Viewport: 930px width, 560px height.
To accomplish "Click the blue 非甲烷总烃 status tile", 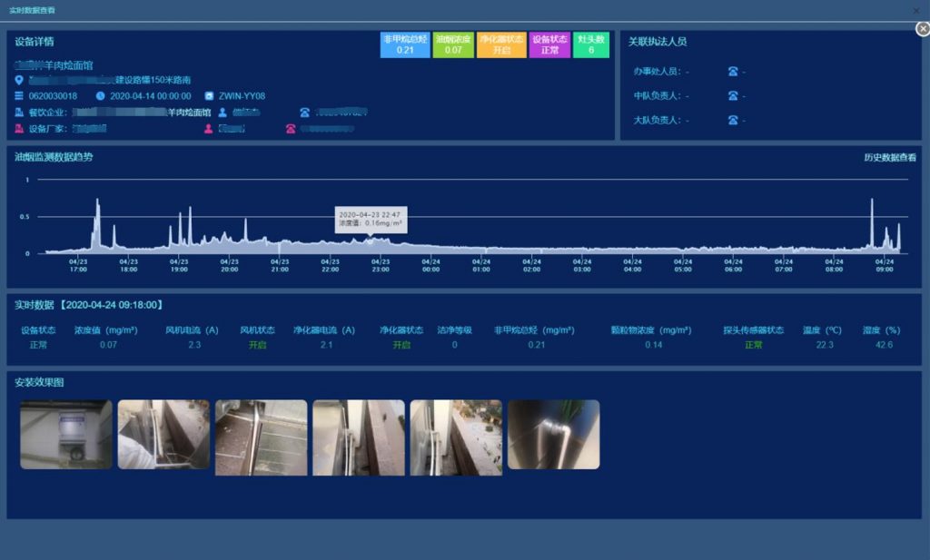I will coord(405,44).
